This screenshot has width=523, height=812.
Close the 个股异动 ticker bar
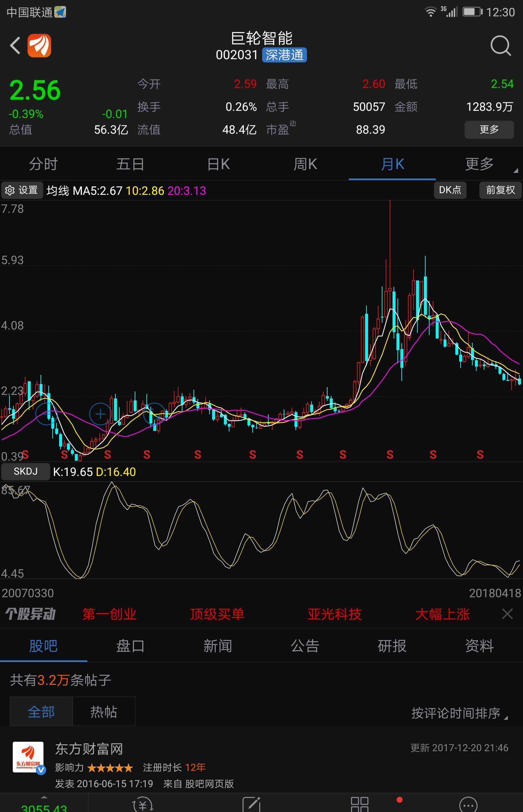[507, 614]
